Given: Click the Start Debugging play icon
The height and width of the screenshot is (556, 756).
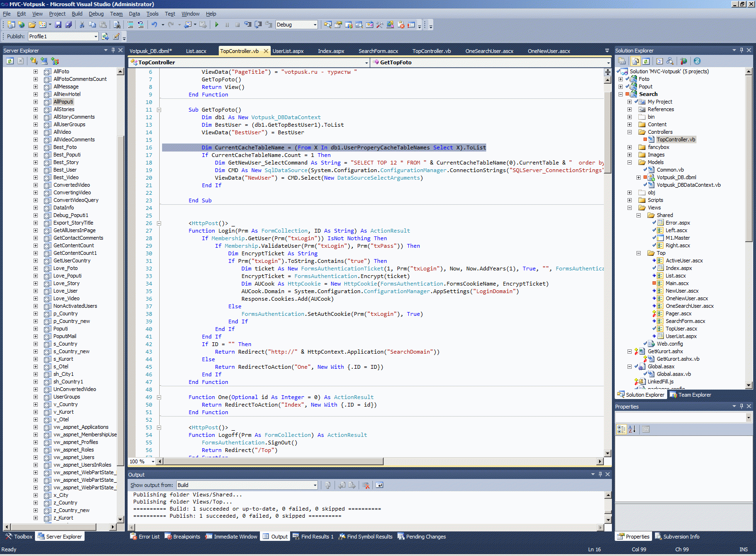Looking at the screenshot, I should click(216, 25).
